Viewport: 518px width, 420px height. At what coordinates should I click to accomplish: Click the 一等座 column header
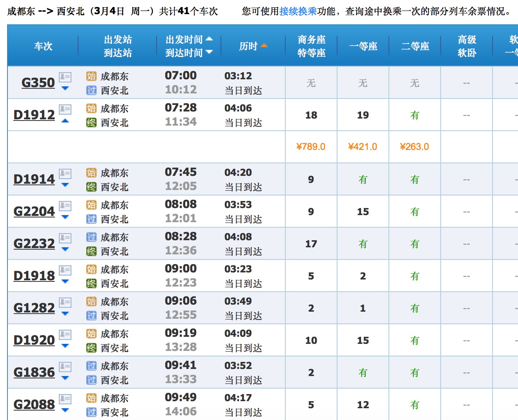click(x=363, y=46)
